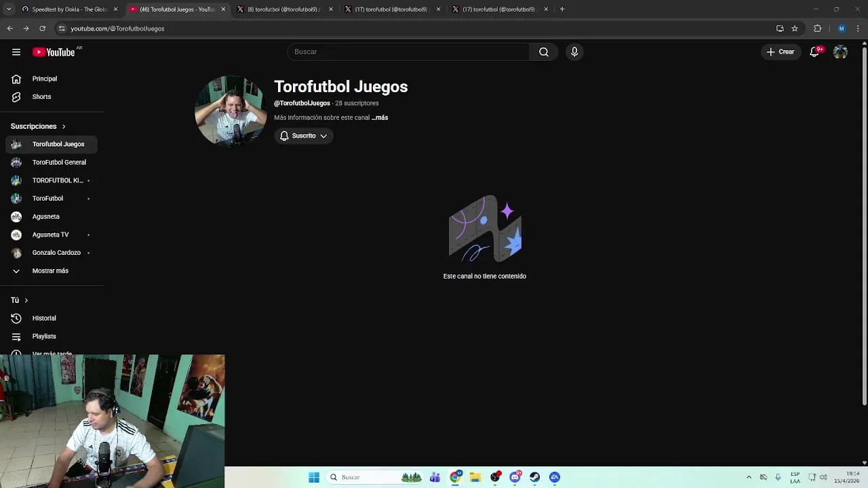The width and height of the screenshot is (868, 488).
Task: Select Shorts in sidebar
Action: (x=52, y=97)
